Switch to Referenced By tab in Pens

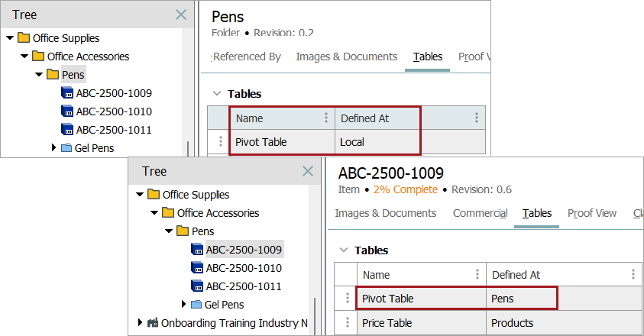point(247,57)
